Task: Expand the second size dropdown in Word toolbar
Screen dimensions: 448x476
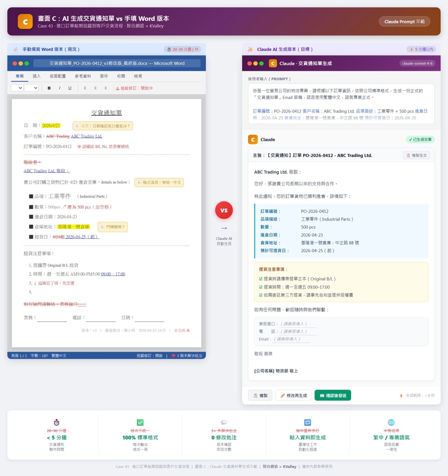Action: pyautogui.click(x=32, y=88)
